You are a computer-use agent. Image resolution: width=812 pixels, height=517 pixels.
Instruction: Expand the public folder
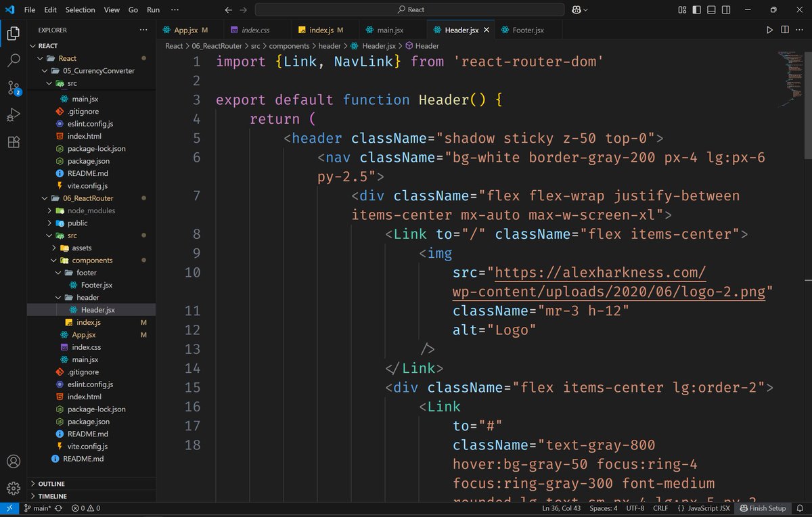coord(78,223)
